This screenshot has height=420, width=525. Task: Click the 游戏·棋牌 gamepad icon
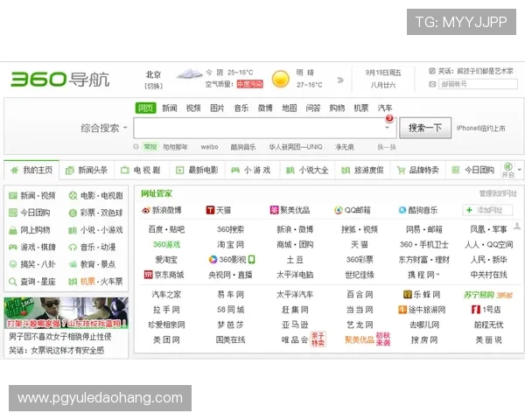(x=13, y=247)
